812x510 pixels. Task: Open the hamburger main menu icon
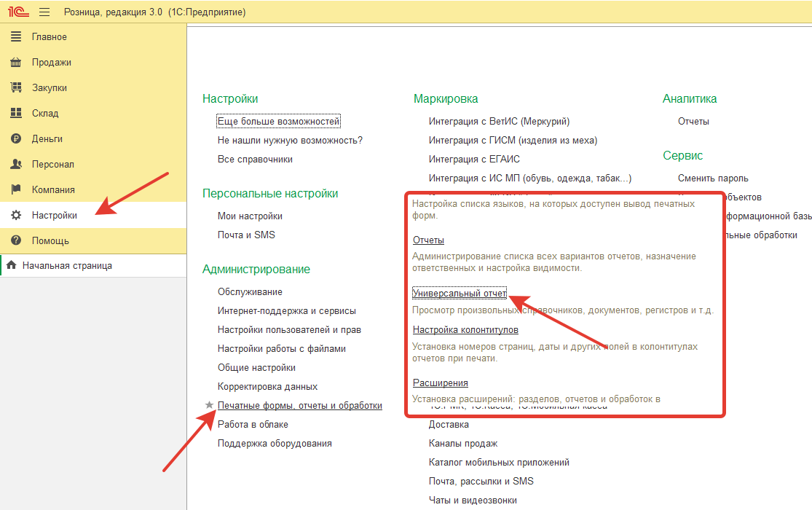coord(44,12)
